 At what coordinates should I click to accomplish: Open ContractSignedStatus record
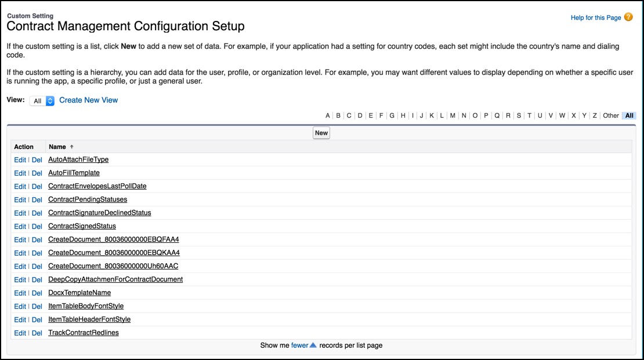(x=82, y=226)
